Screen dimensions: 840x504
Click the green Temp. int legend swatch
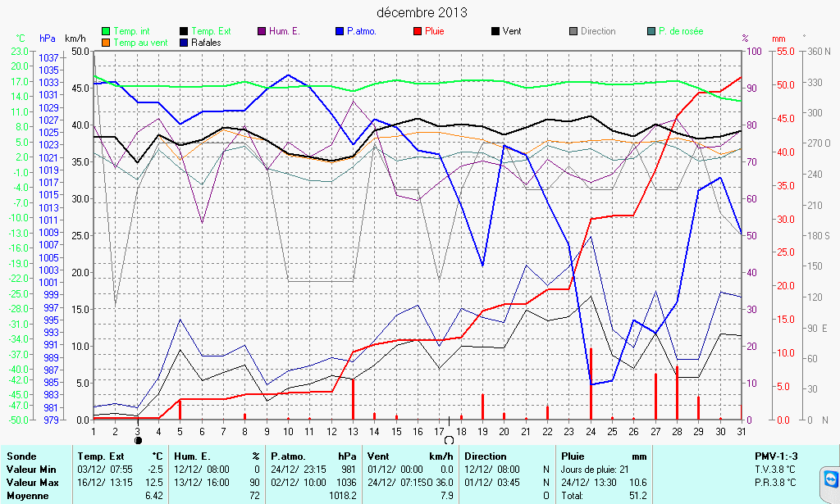coord(106,31)
